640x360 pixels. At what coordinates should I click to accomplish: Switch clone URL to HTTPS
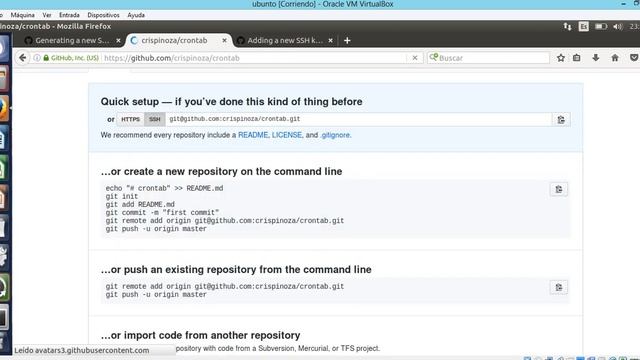[130, 119]
